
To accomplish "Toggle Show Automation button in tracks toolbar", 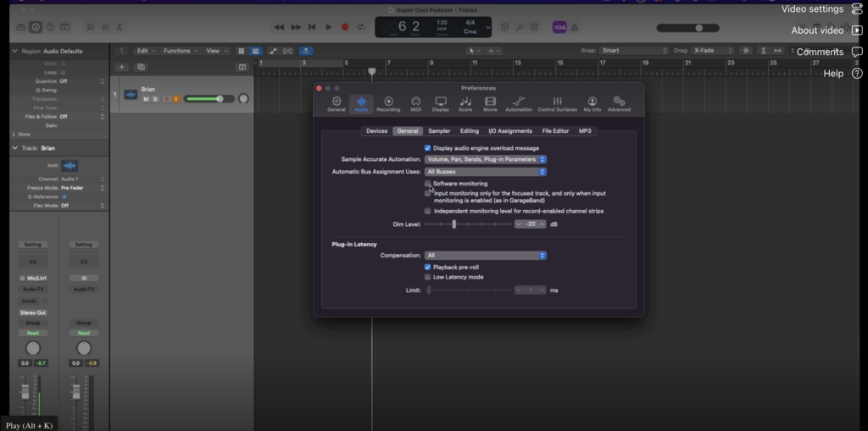I will click(x=273, y=51).
